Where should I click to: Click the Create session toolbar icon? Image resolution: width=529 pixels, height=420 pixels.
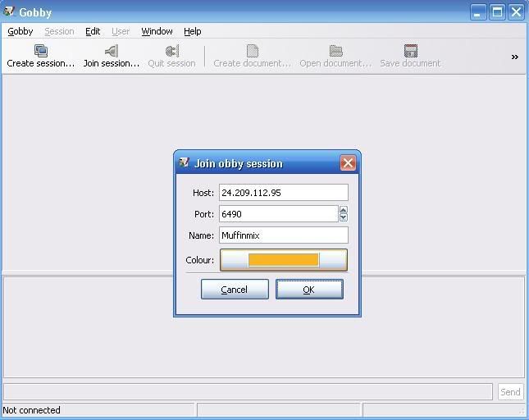click(x=41, y=51)
